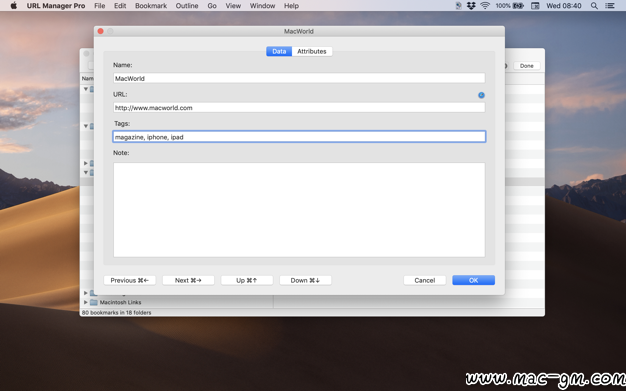Open the Help menu
626x391 pixels.
(291, 6)
